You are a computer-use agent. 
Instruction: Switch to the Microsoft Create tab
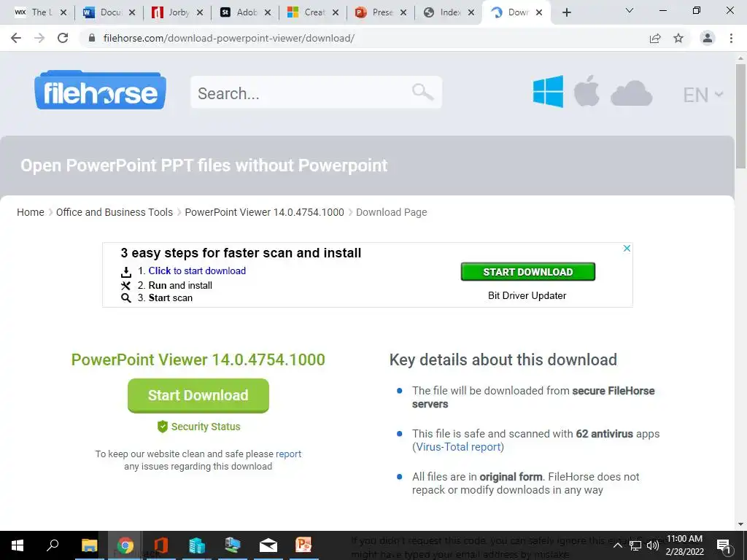[306, 12]
